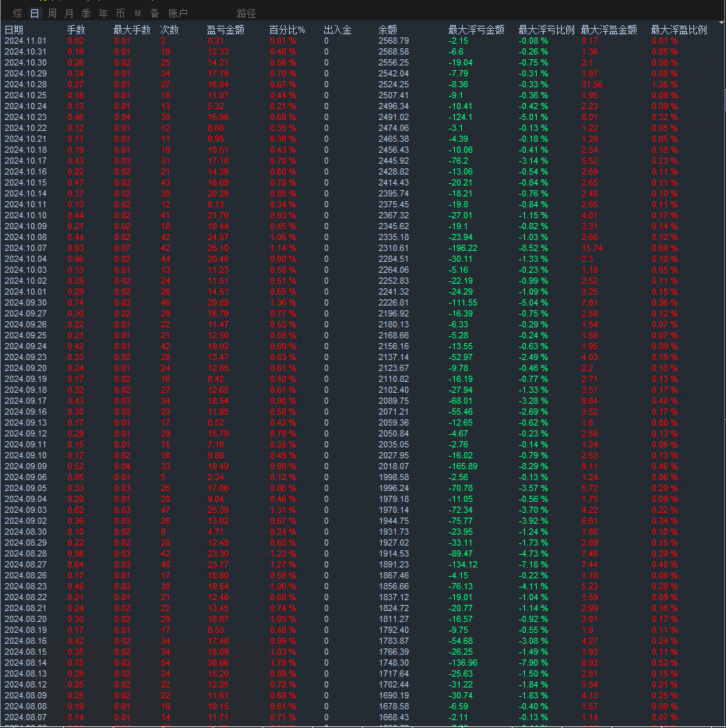726x728 pixels.
Task: Click profit amount 26.10
Action: (218, 249)
